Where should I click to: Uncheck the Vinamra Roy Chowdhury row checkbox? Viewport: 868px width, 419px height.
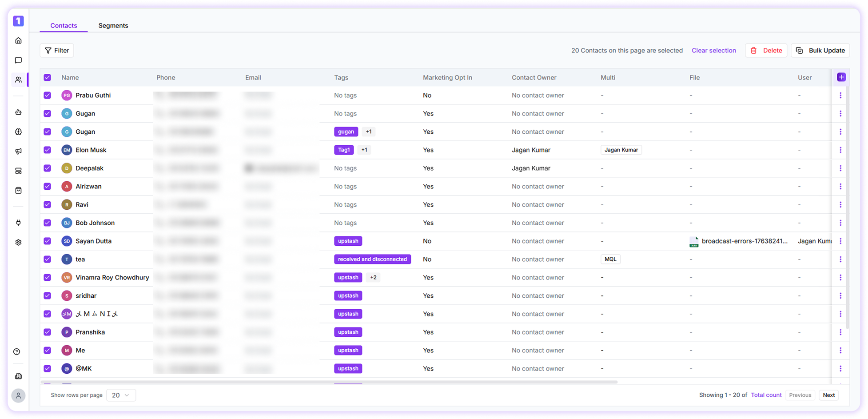pyautogui.click(x=47, y=277)
